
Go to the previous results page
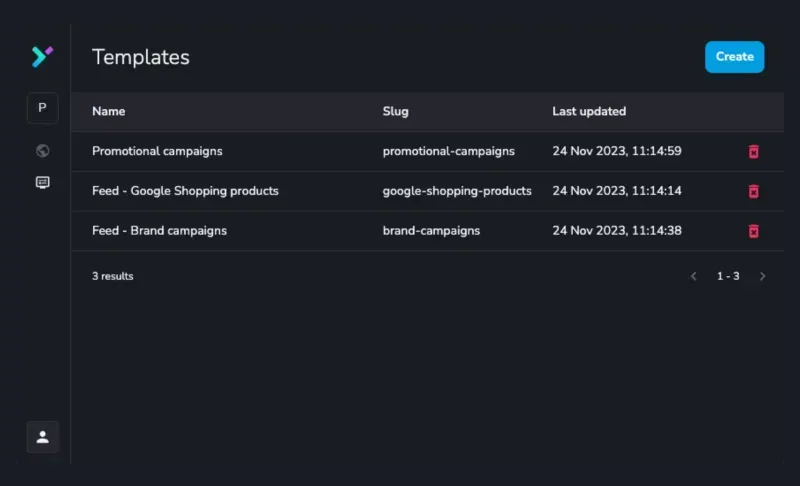click(694, 276)
